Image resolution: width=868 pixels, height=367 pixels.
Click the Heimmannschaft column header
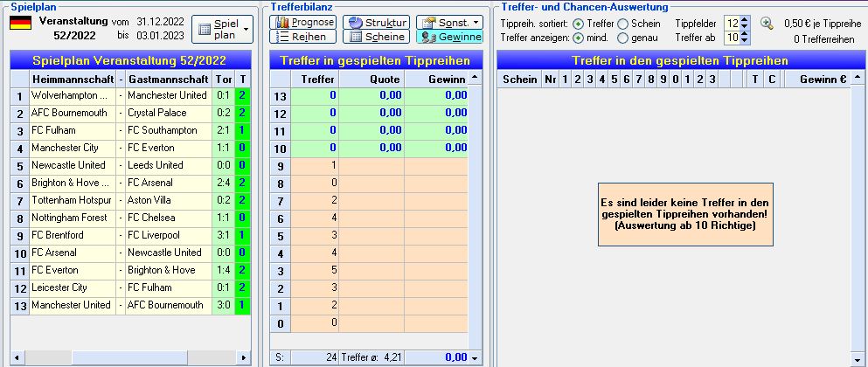73,79
